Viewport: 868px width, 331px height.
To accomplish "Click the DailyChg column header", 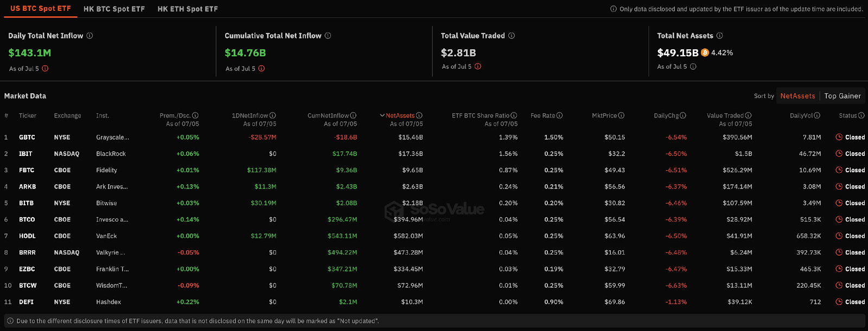I will (666, 115).
